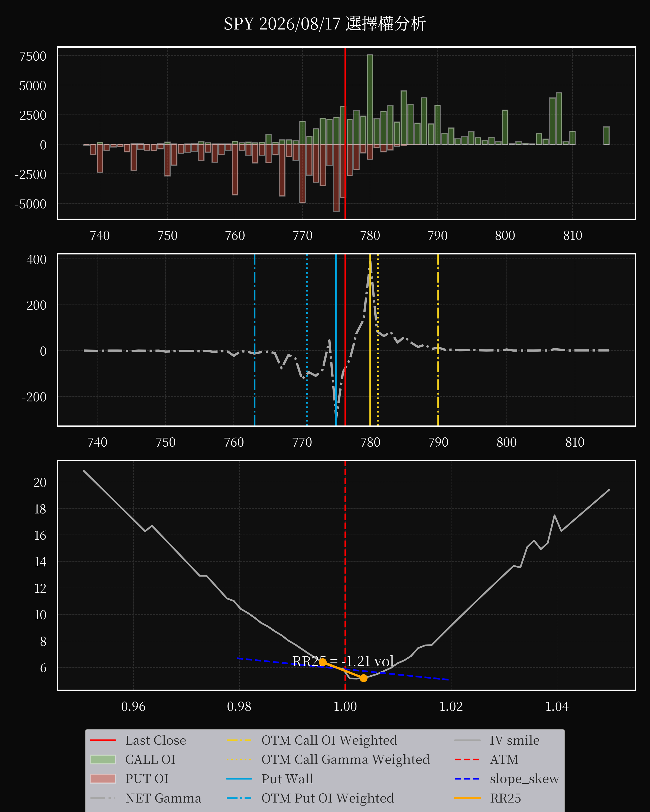The height and width of the screenshot is (812, 650).
Task: Click the call OI bar at strike 800
Action: point(505,127)
